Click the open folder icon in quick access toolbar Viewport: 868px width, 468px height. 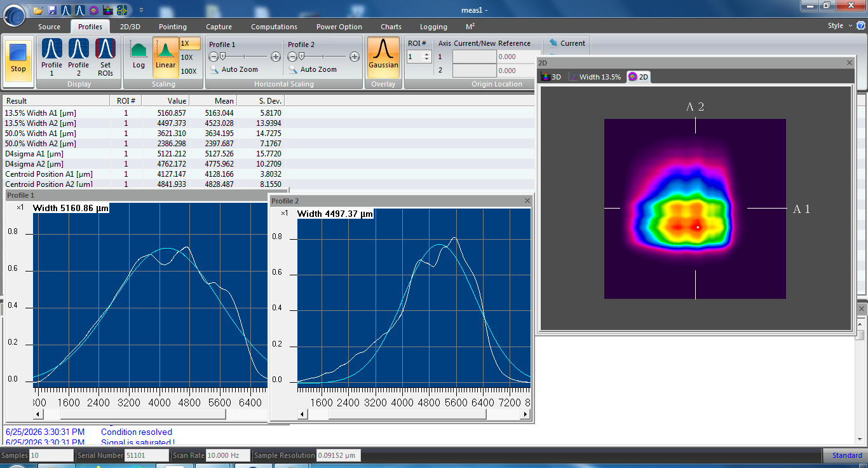[38, 10]
